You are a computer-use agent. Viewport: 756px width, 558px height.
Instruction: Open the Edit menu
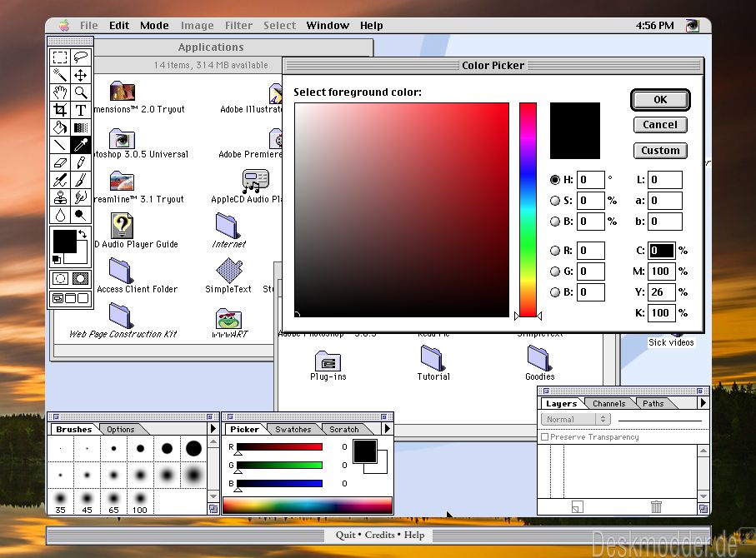pyautogui.click(x=119, y=26)
